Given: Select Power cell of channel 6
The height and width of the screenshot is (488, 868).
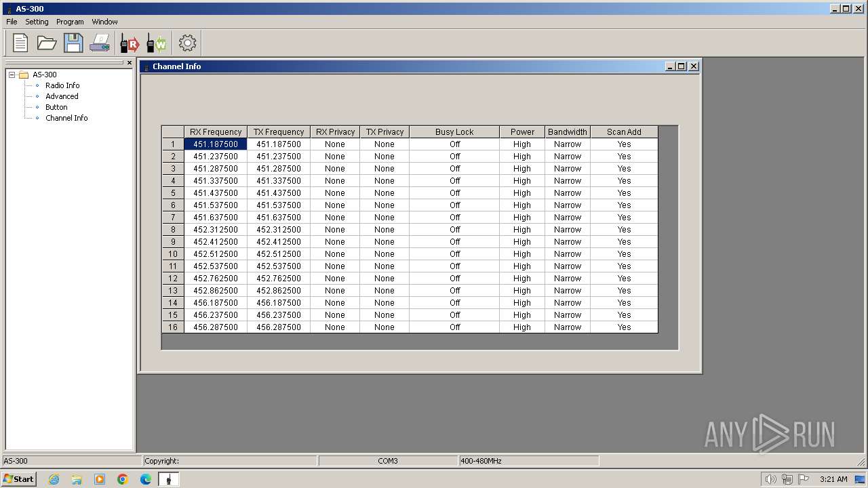Looking at the screenshot, I should (522, 205).
